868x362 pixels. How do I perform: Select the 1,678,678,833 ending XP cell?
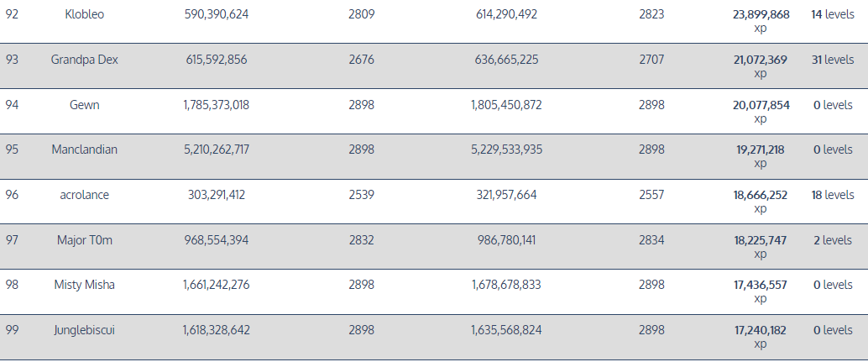tap(506, 285)
